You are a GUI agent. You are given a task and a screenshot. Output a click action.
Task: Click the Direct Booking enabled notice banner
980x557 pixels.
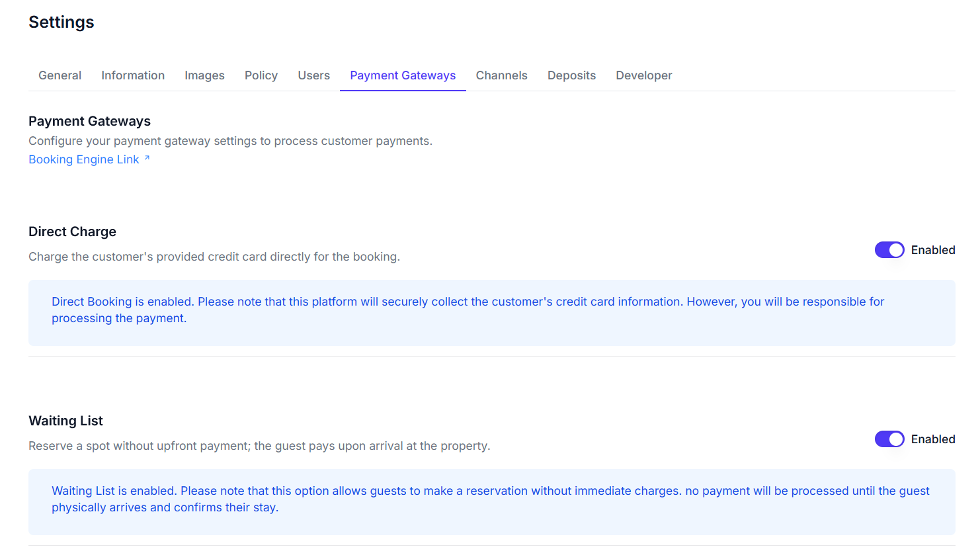491,312
